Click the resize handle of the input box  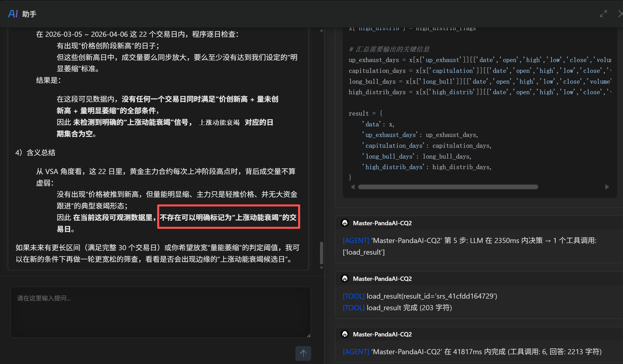pyautogui.click(x=309, y=335)
